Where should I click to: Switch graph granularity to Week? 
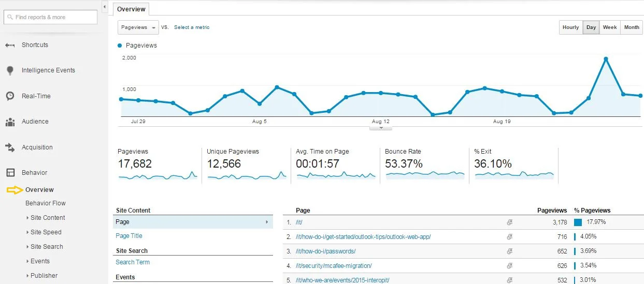(x=609, y=27)
